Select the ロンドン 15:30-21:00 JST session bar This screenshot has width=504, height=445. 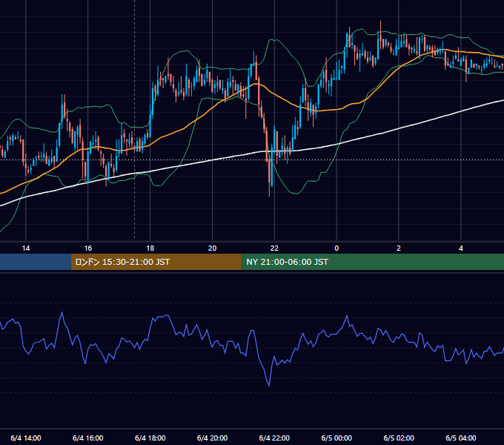click(x=156, y=262)
